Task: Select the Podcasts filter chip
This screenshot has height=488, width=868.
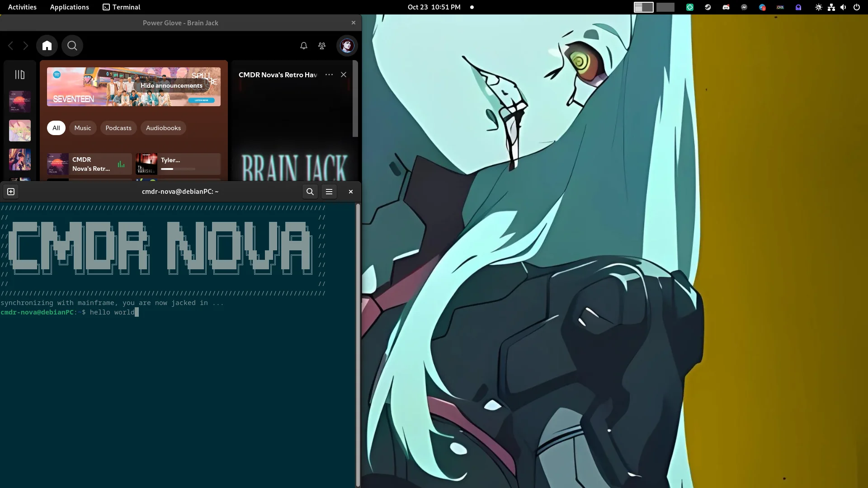Action: (118, 128)
